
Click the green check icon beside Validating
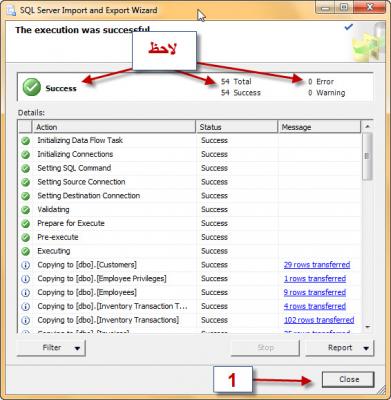tap(26, 210)
